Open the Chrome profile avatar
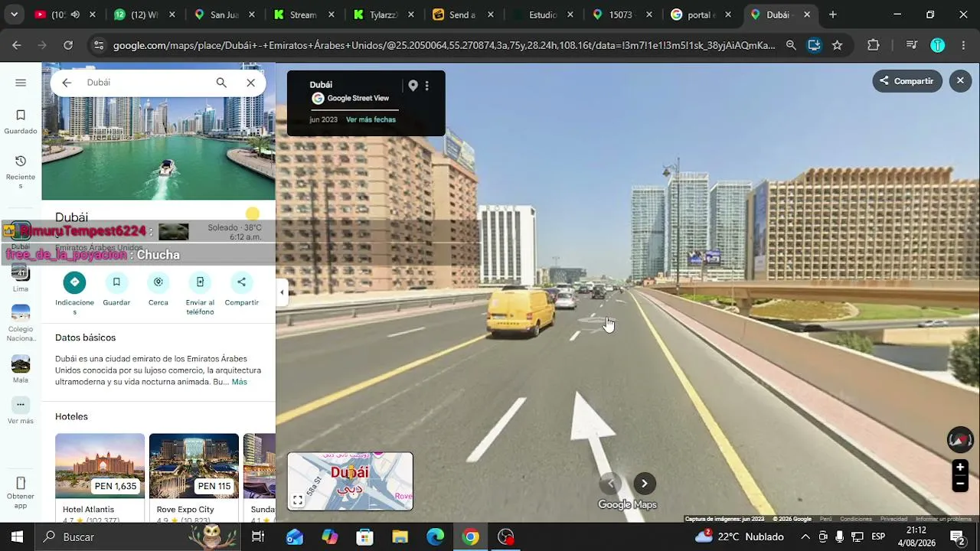 point(938,45)
